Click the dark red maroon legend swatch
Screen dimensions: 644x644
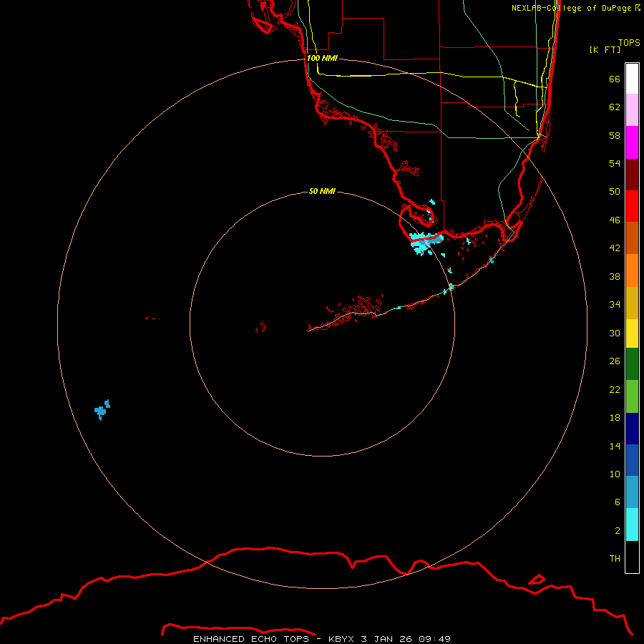[x=632, y=175]
